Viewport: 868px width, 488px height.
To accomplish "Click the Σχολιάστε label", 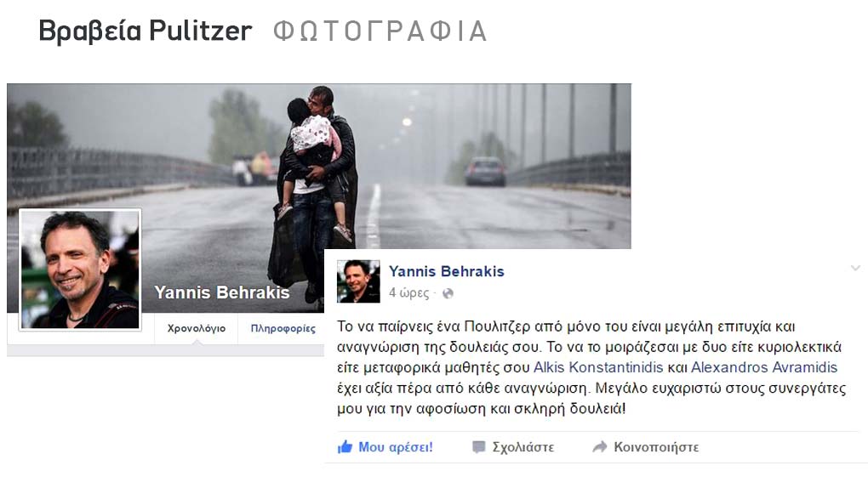I will click(x=523, y=447).
